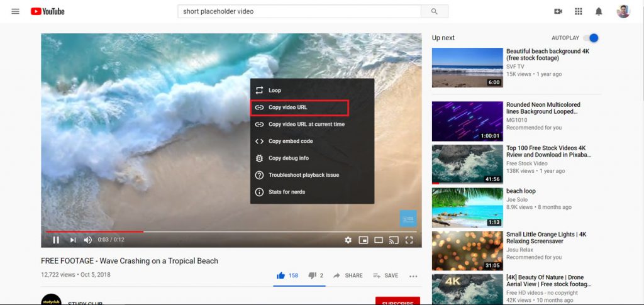Choose Stats for nerds option
This screenshot has width=644, height=305.
(x=286, y=192)
